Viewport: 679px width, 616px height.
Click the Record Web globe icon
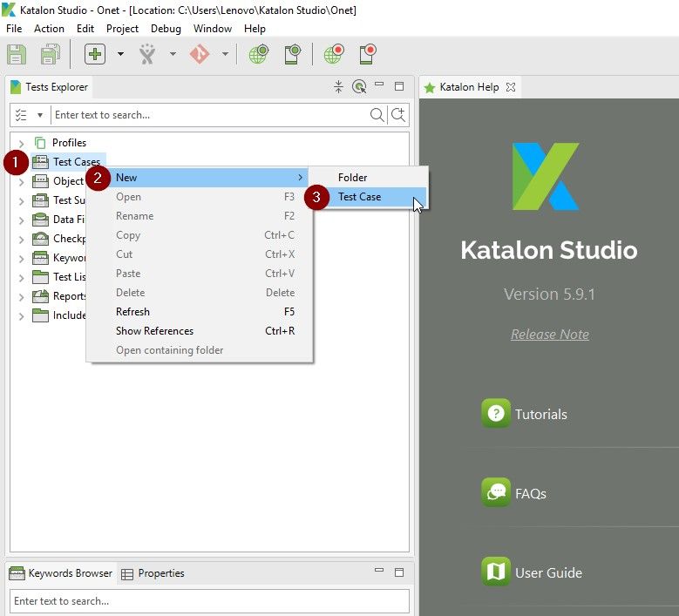(334, 54)
